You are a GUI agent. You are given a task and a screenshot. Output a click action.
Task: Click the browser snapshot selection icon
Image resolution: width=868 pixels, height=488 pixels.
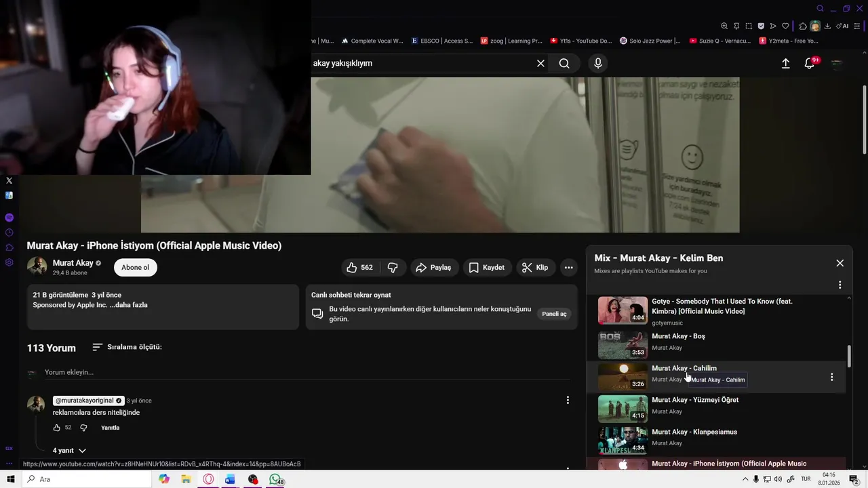(749, 26)
